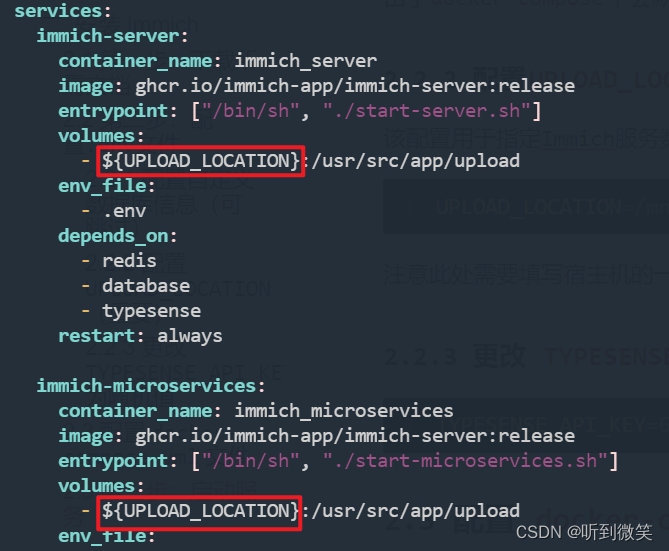The width and height of the screenshot is (669, 551).
Task: Click the 'image:' key under immich-server
Action: pyautogui.click(x=90, y=86)
